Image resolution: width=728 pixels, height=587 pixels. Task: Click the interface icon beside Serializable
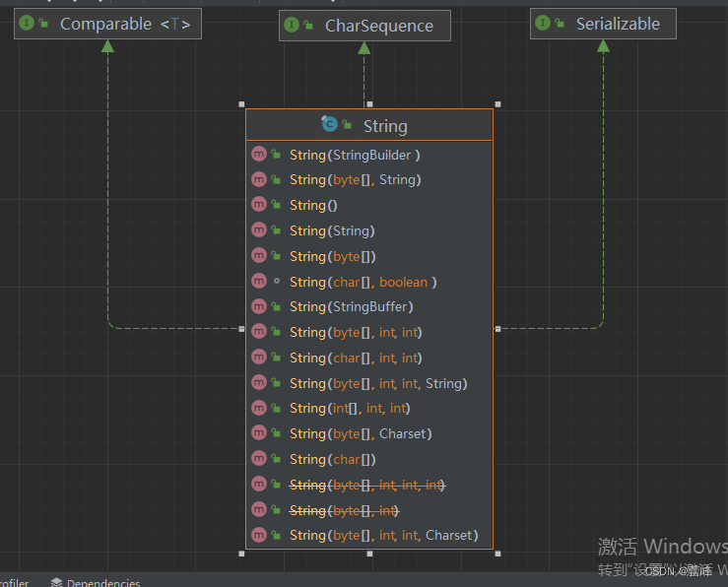tap(543, 23)
